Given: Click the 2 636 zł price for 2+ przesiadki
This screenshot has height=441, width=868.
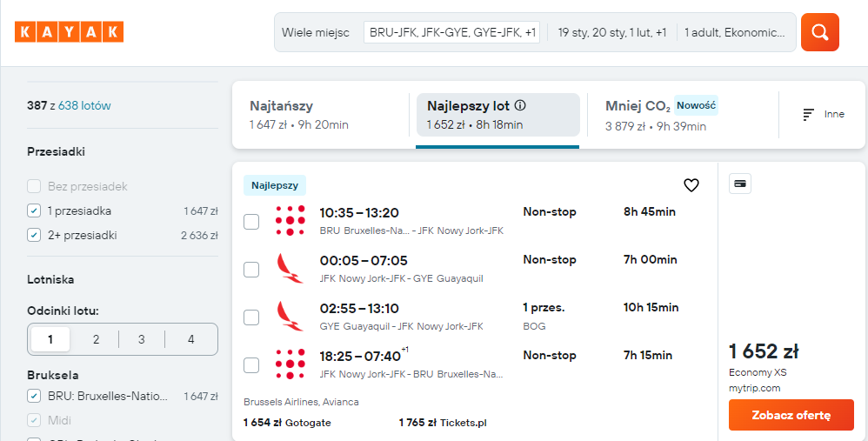Looking at the screenshot, I should (199, 235).
